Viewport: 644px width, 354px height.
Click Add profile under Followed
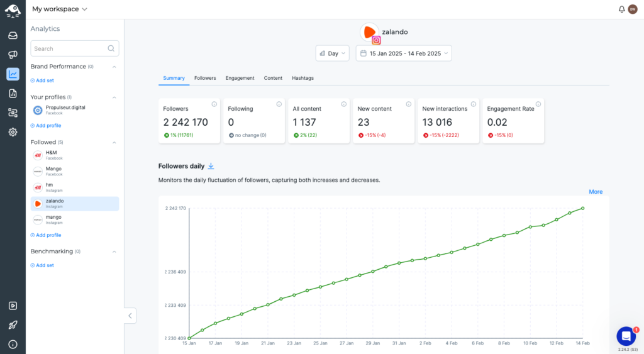[x=45, y=235]
